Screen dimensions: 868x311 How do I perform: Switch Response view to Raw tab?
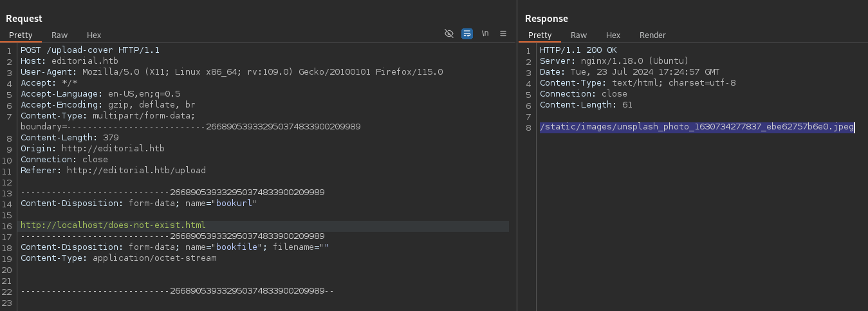click(578, 35)
